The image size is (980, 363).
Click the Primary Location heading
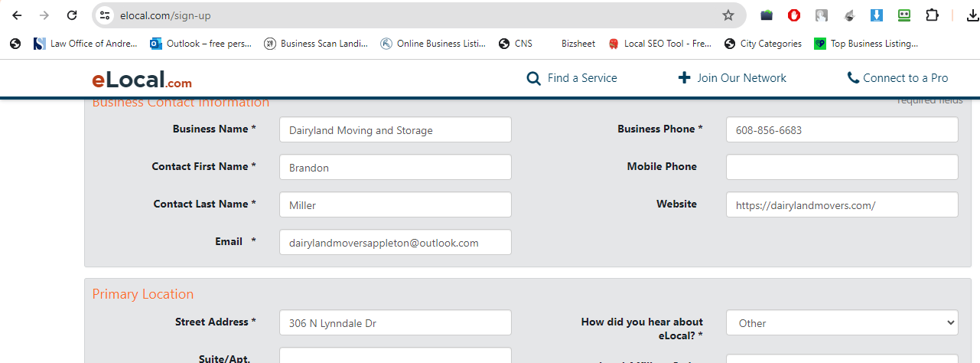click(x=143, y=294)
